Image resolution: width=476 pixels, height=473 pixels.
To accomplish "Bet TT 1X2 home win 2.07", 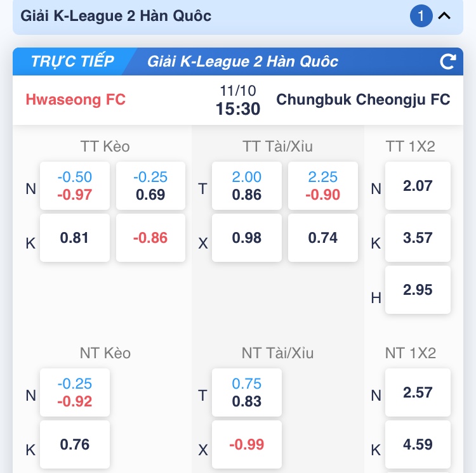I will click(x=418, y=186).
